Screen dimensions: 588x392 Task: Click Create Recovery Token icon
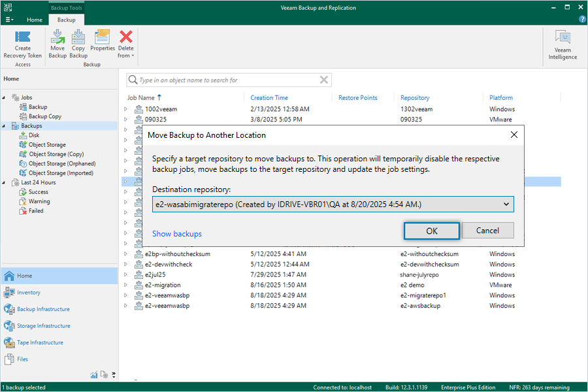pos(22,37)
